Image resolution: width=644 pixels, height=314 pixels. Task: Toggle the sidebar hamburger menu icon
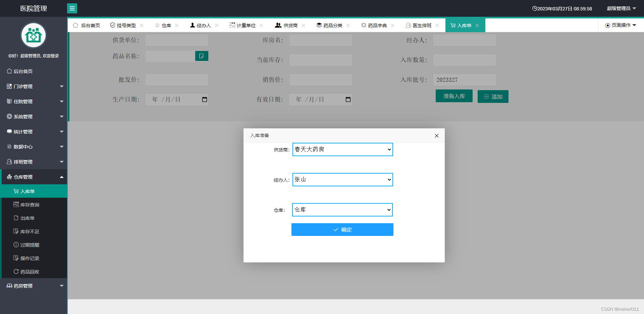[72, 8]
